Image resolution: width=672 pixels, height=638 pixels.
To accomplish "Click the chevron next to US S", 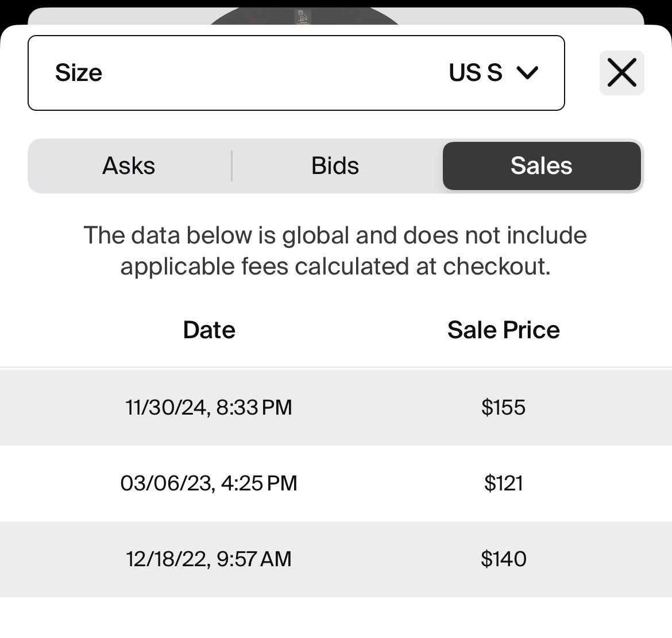I will pyautogui.click(x=527, y=72).
